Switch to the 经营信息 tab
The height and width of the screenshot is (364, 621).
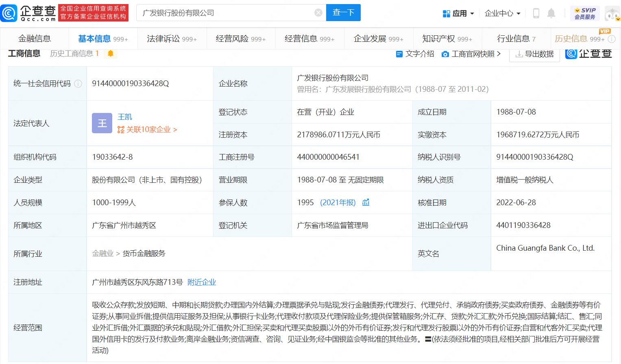pyautogui.click(x=309, y=39)
